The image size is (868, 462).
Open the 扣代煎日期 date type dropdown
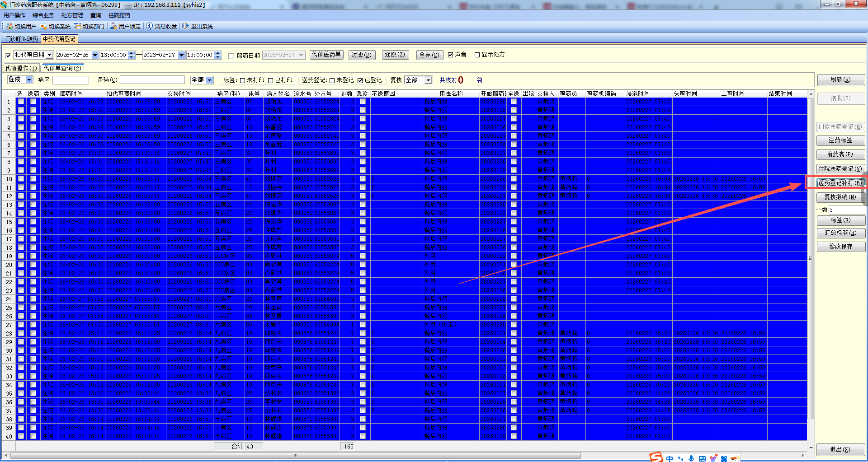point(50,55)
